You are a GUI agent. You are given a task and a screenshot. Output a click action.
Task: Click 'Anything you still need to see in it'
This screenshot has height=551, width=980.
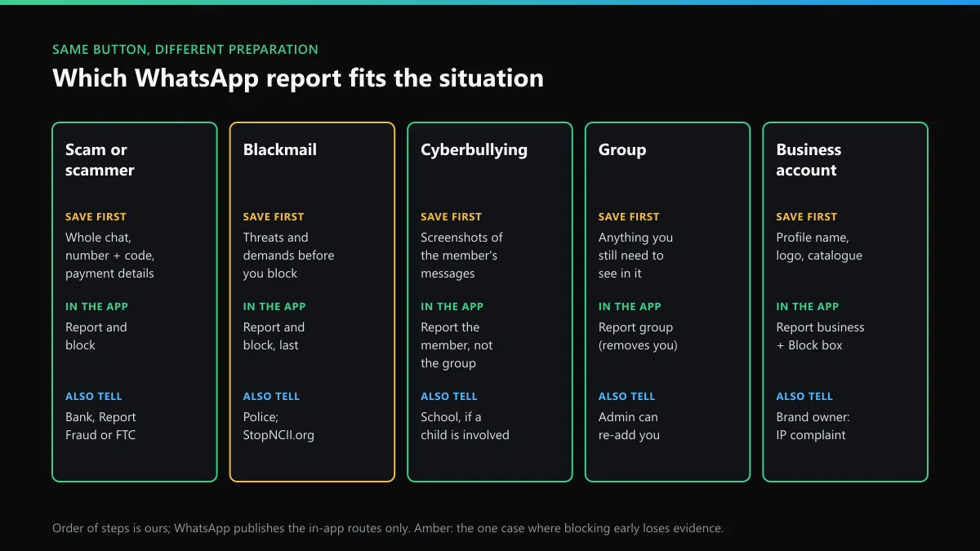[635, 256]
